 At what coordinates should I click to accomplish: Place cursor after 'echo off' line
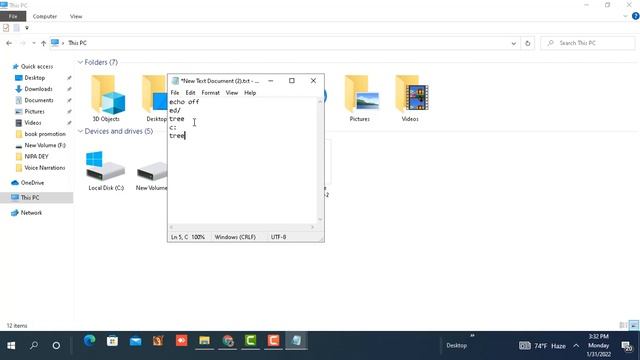click(x=199, y=102)
